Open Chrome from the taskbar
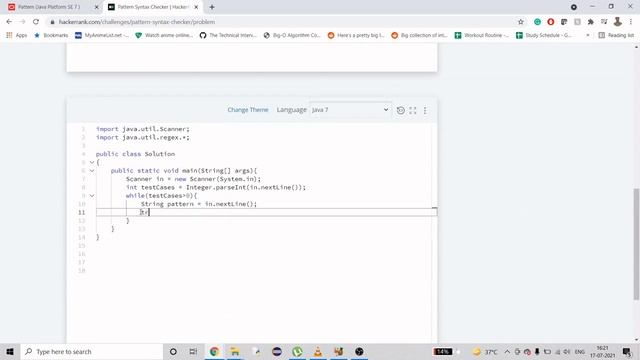This screenshot has height=360, width=640. pyautogui.click(x=214, y=351)
